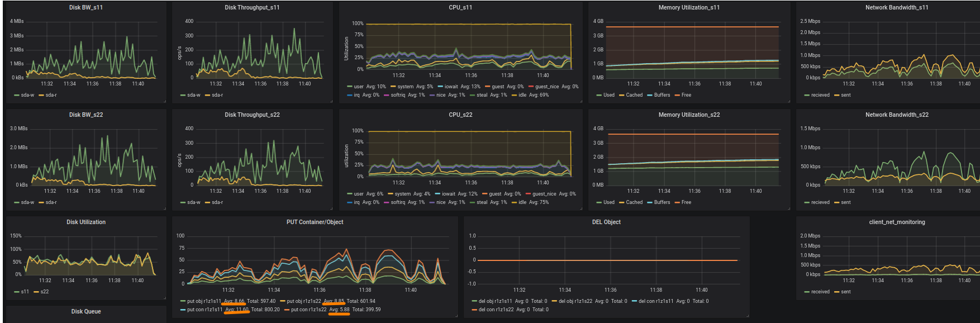Image resolution: width=980 pixels, height=323 pixels.
Task: Toggle s22 series in Disk Utilization legend
Action: coord(45,292)
